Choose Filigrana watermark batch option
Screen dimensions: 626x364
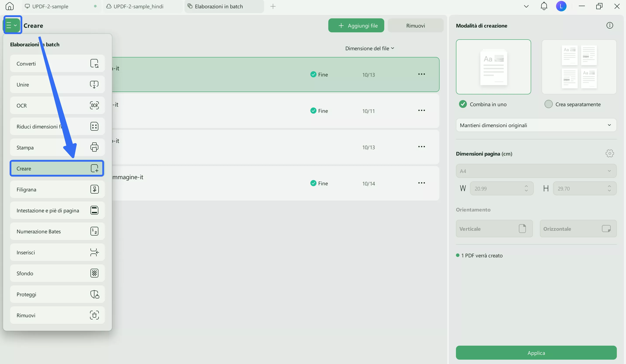pos(57,189)
